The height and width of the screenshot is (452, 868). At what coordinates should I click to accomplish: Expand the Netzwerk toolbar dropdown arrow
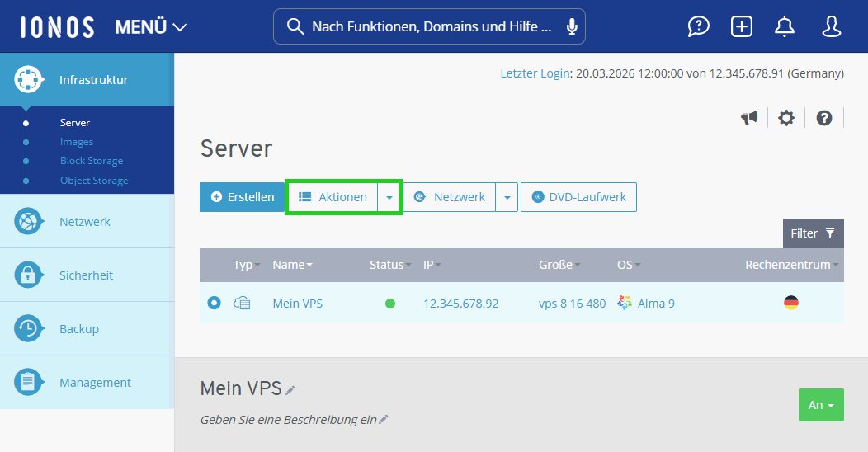[507, 197]
